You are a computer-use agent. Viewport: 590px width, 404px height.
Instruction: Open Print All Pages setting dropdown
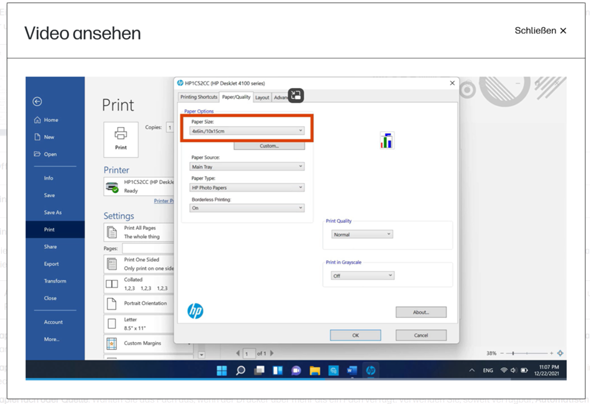click(138, 232)
